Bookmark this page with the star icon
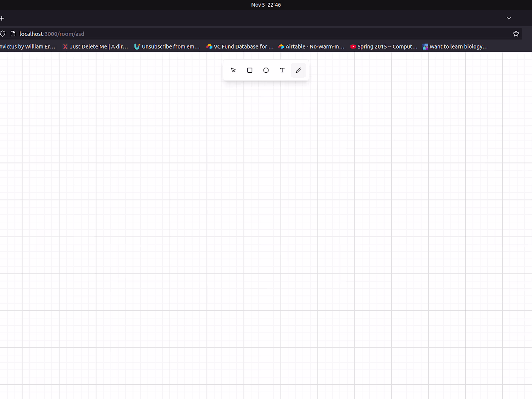Image resolution: width=532 pixels, height=399 pixels. click(516, 34)
